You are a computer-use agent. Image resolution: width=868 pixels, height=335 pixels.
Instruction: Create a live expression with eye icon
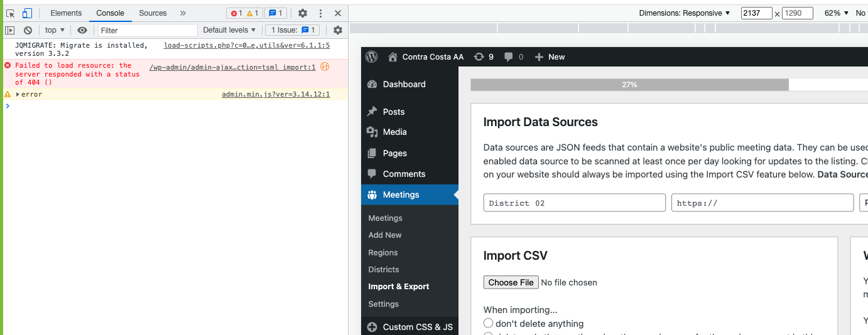(82, 30)
